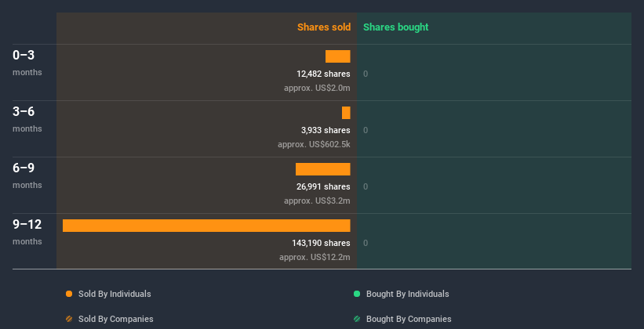644x329 pixels.
Task: Click the Shares sold column header
Action: pos(324,27)
